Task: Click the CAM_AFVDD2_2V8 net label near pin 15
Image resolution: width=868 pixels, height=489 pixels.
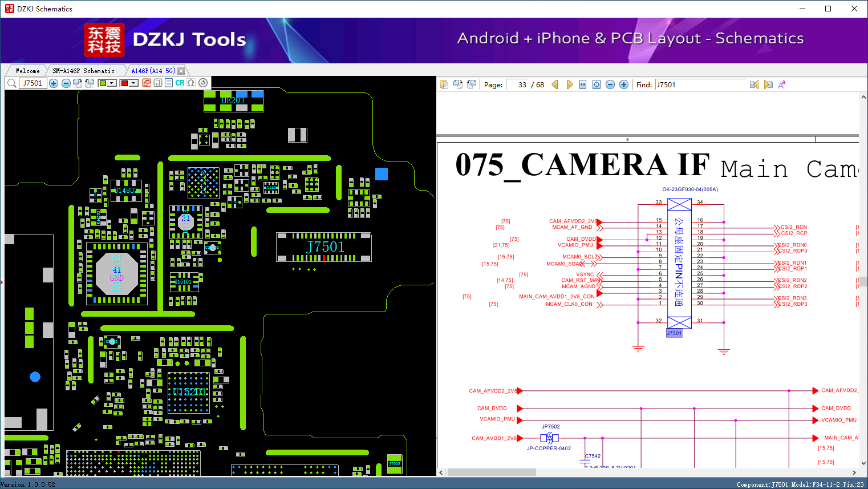Action: pyautogui.click(x=573, y=221)
